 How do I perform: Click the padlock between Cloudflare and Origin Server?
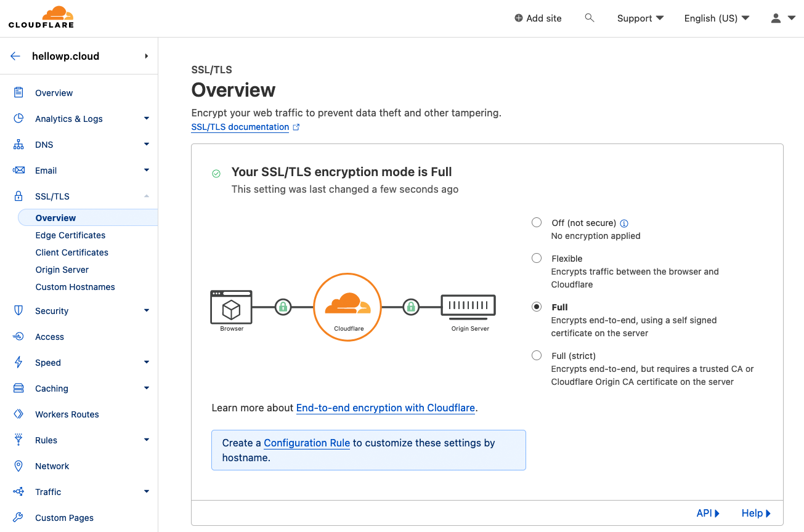tap(411, 306)
